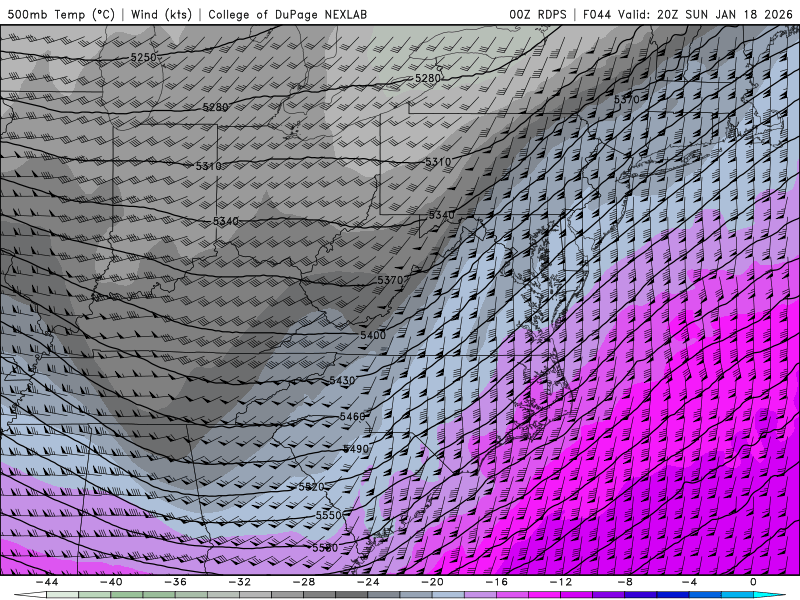Click the 5430 height contour label
The height and width of the screenshot is (600, 800).
(x=342, y=381)
